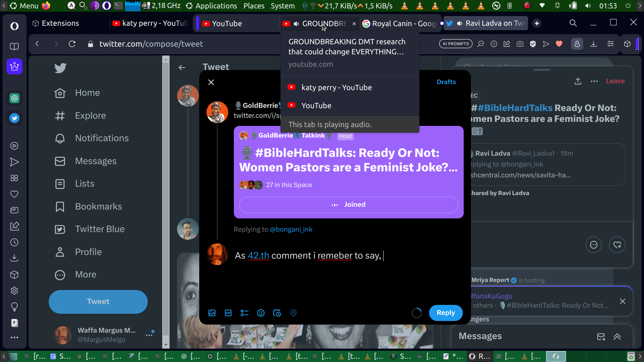Open the Space's three-dot options menu
Viewport: 644px width, 362px height.
click(594, 81)
